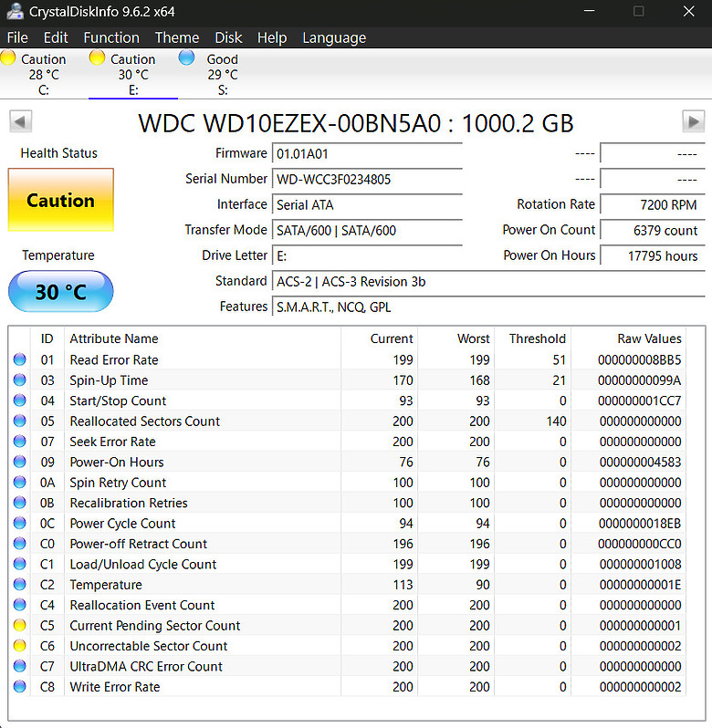
Task: Click the Health Status label
Action: (59, 153)
